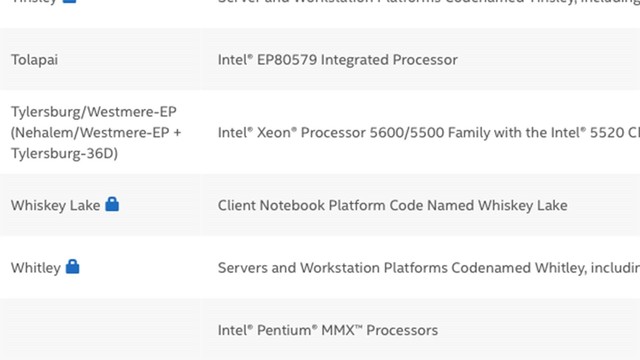Click the cut-off Tinsley platform description
640x360 pixels.
[429, 1]
